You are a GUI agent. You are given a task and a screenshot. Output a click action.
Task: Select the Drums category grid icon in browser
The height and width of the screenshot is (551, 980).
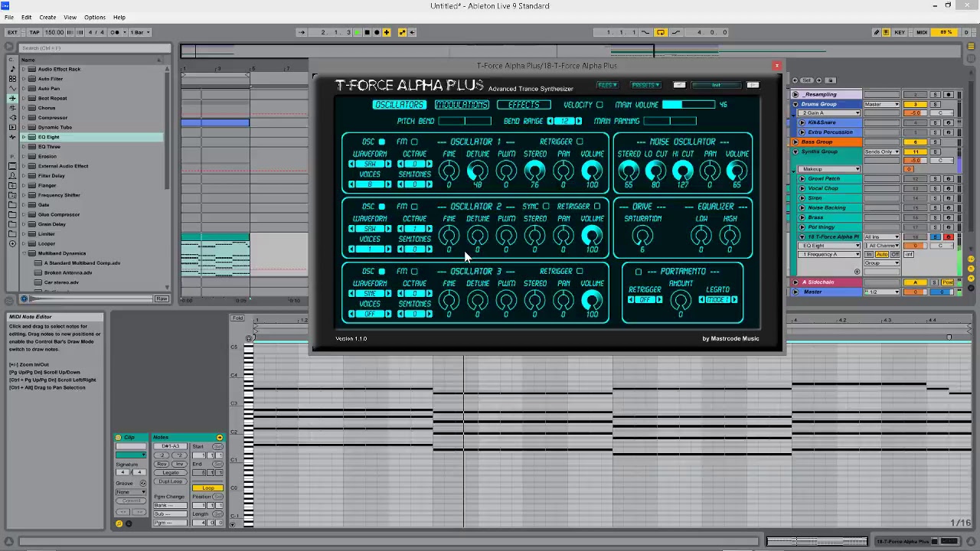coord(12,78)
